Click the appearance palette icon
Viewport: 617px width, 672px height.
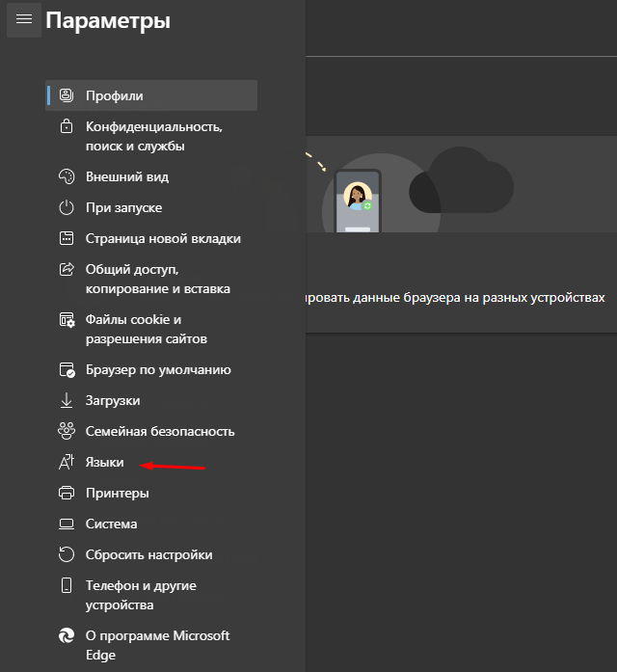[67, 177]
